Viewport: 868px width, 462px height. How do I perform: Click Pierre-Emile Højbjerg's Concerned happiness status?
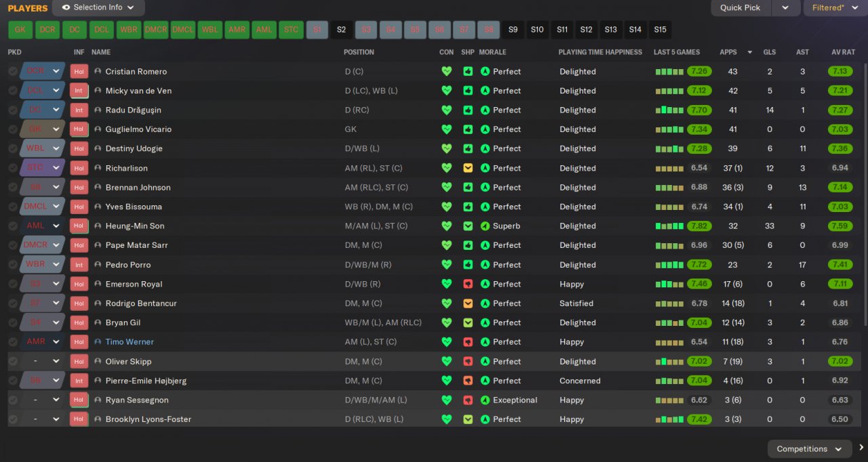[x=580, y=381]
